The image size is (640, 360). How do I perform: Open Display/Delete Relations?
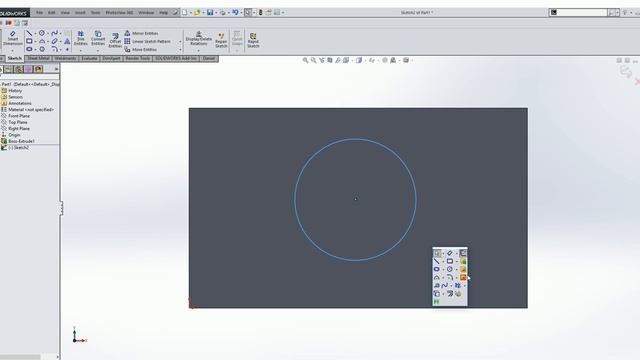199,38
